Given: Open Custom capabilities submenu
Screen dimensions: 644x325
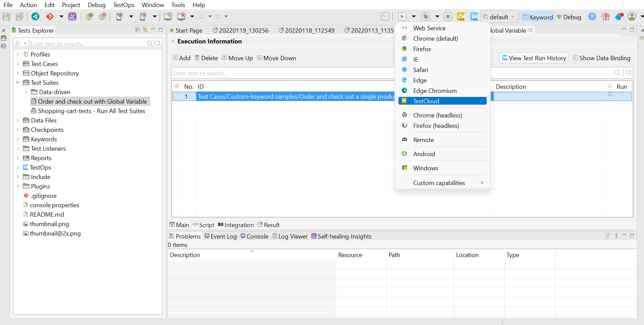Looking at the screenshot, I should pyautogui.click(x=443, y=183).
